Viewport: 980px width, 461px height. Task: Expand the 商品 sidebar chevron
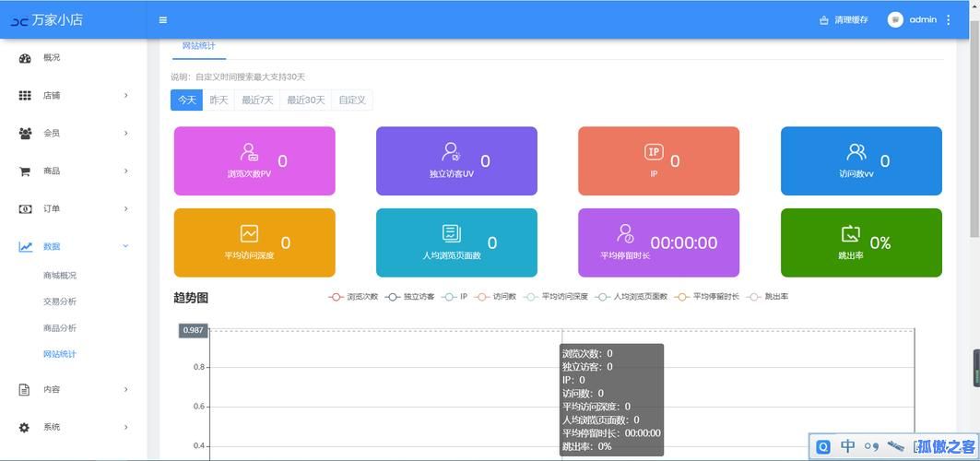click(125, 171)
